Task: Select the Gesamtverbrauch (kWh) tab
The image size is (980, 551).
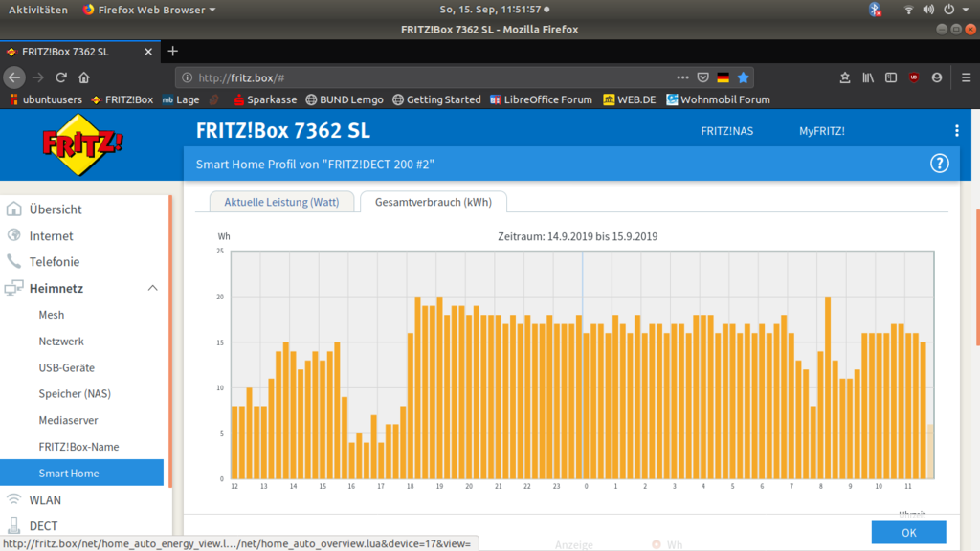Action: tap(434, 202)
